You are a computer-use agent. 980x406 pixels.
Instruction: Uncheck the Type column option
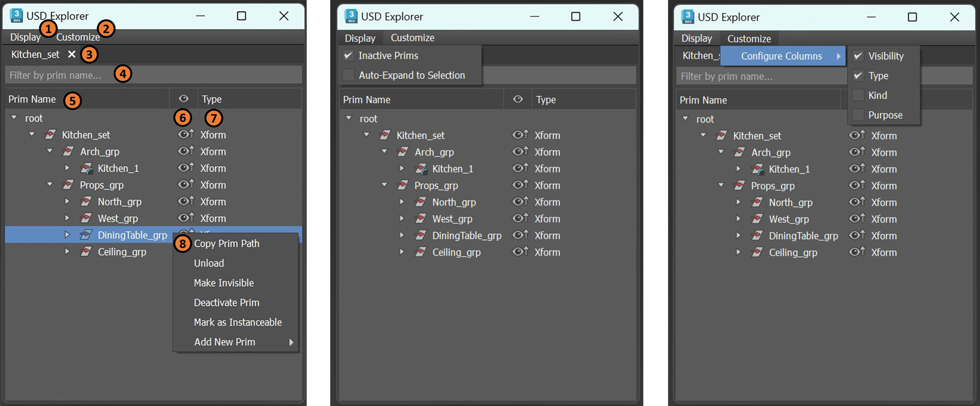pos(858,76)
